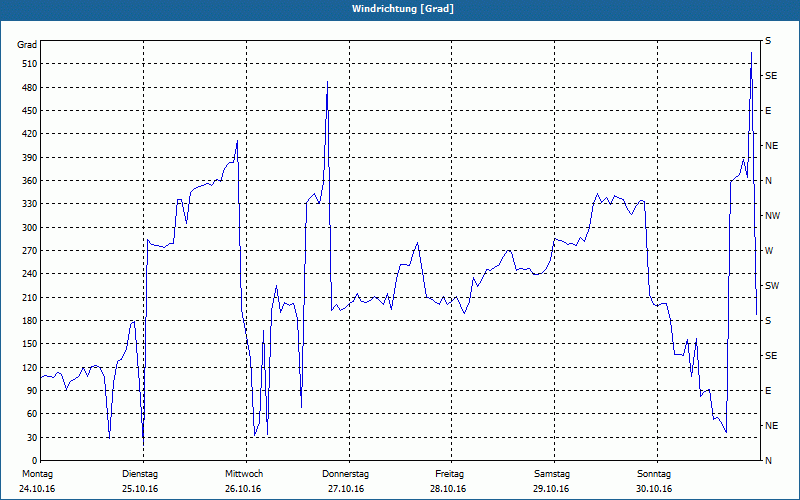
Task: Click the date 28.10.16
Action: point(448,489)
